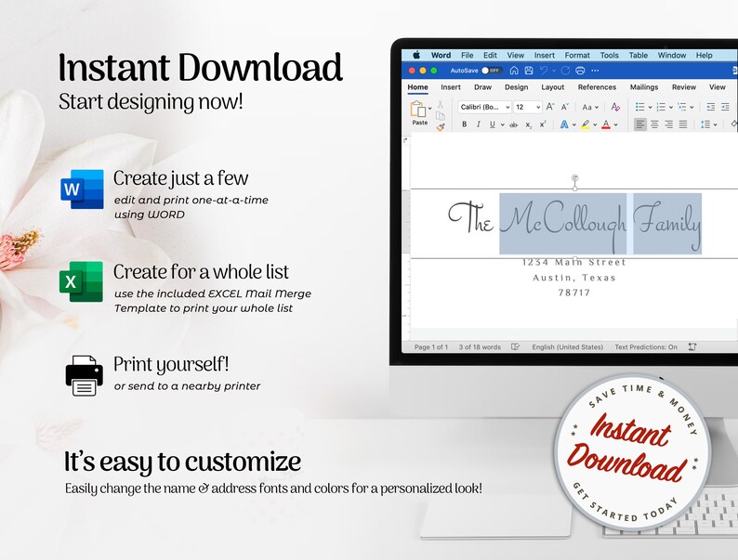
Task: Click Page 1 of 1 indicator
Action: pos(430,347)
